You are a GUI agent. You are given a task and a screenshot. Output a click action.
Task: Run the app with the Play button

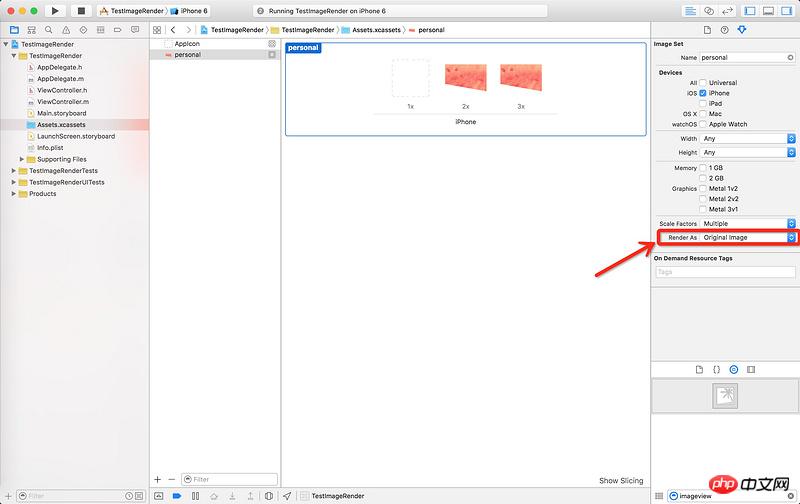[55, 11]
